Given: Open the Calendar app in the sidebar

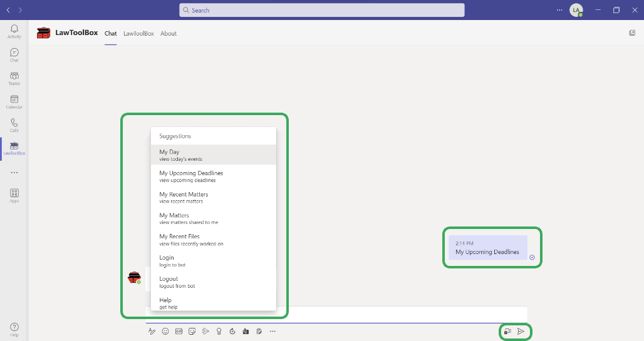Looking at the screenshot, I should coord(14,102).
